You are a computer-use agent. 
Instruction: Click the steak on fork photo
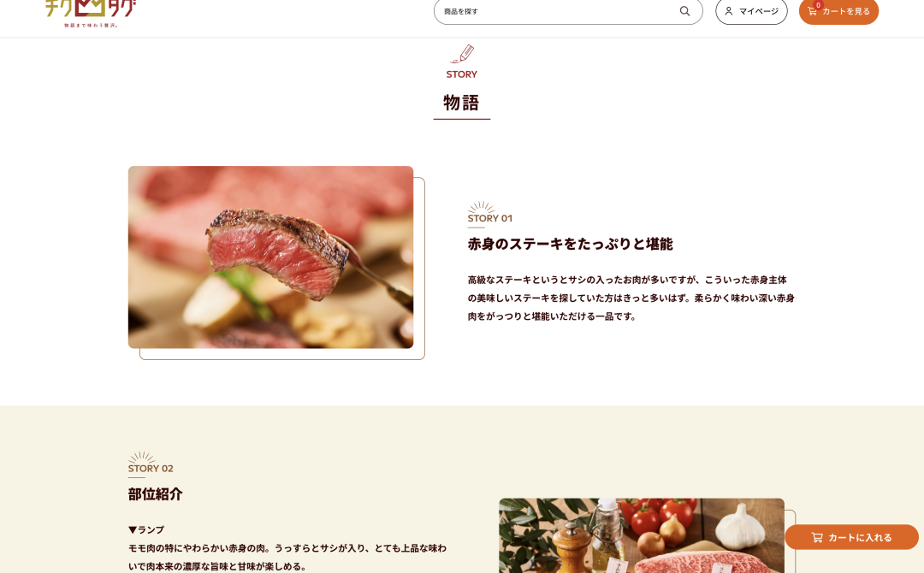coord(270,257)
